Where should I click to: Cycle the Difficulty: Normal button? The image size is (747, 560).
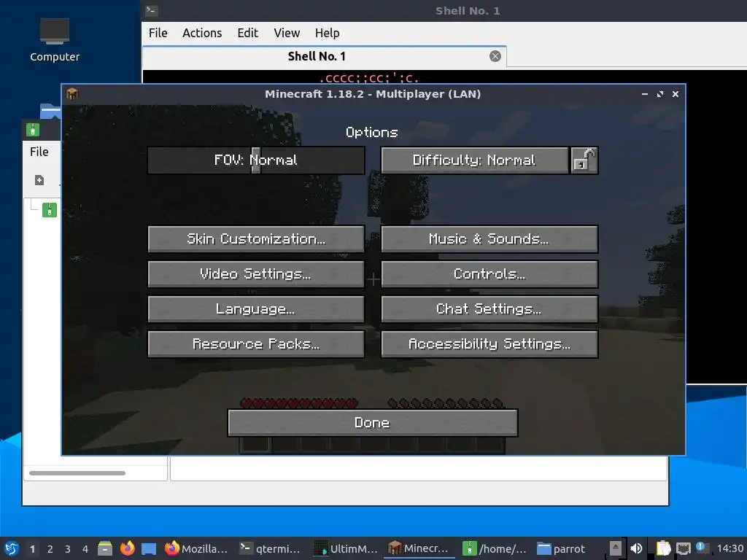click(x=474, y=160)
